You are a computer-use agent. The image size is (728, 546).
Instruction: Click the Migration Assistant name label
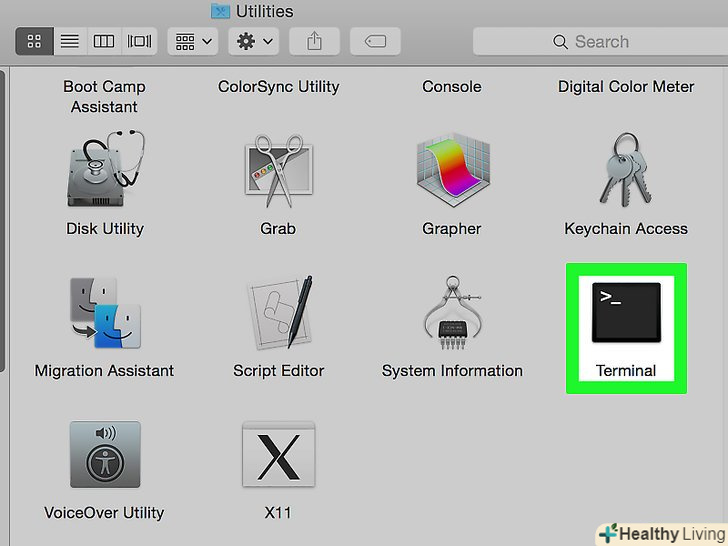[x=104, y=371]
